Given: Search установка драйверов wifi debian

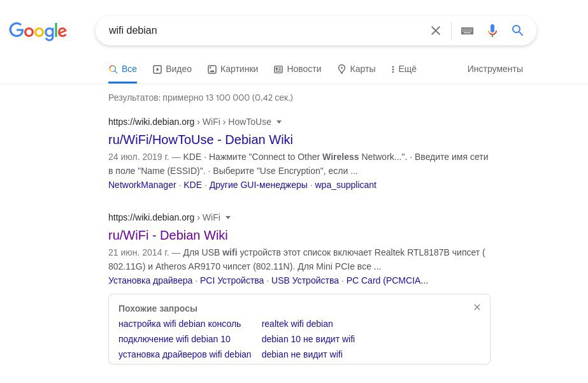Looking at the screenshot, I should pos(185,354).
